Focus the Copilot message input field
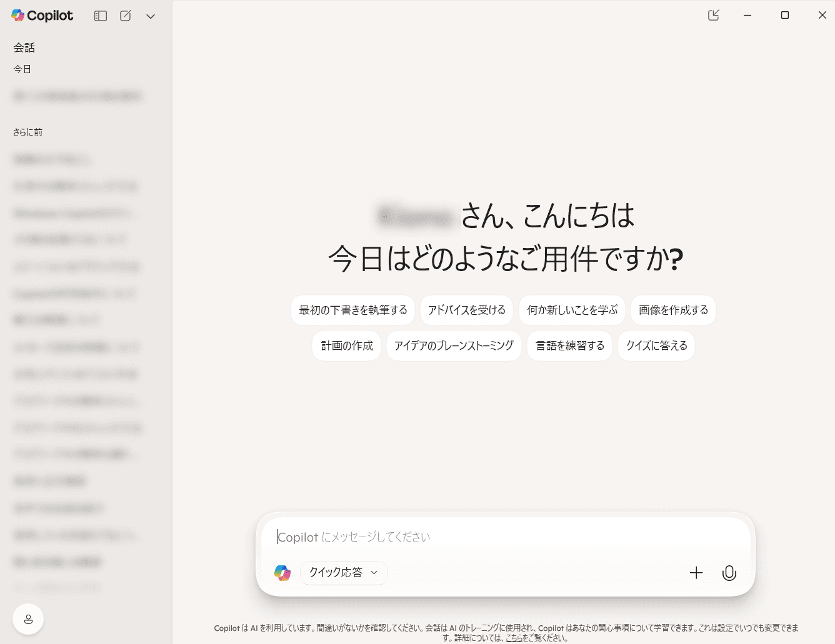835x644 pixels. click(506, 537)
